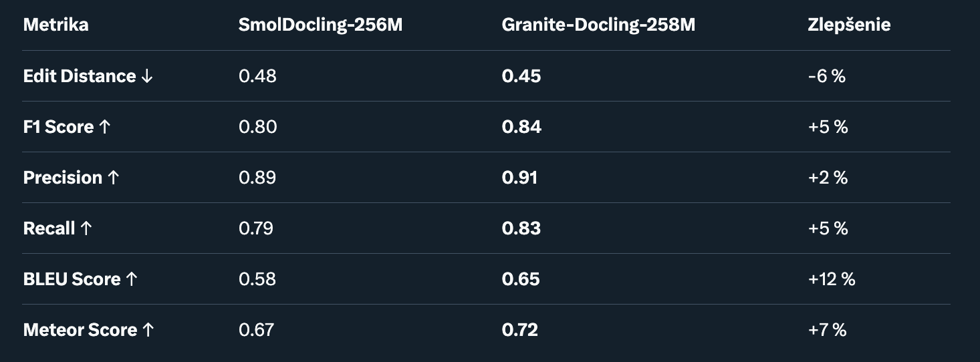Click the bold 0.65 BLEU value
This screenshot has height=362, width=980.
click(521, 279)
